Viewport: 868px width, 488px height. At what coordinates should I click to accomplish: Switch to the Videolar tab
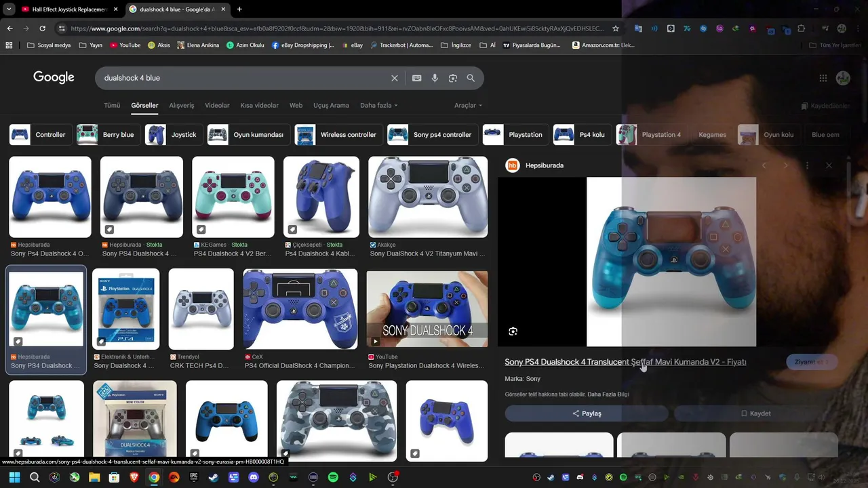pos(217,106)
